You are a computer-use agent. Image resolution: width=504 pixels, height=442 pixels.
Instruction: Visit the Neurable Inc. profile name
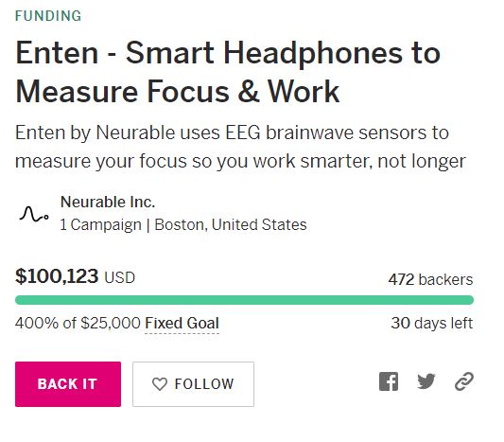[x=108, y=202]
